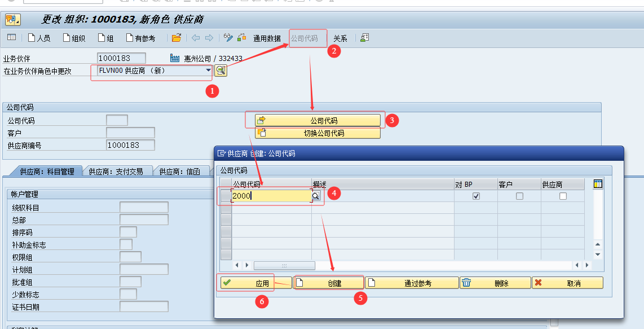Uncheck the 对 BP checkbox
This screenshot has width=644, height=329.
(x=476, y=196)
